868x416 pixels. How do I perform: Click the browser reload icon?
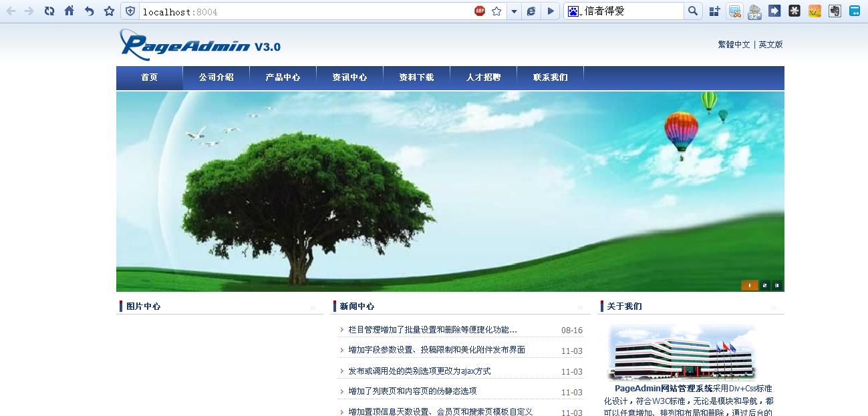49,11
